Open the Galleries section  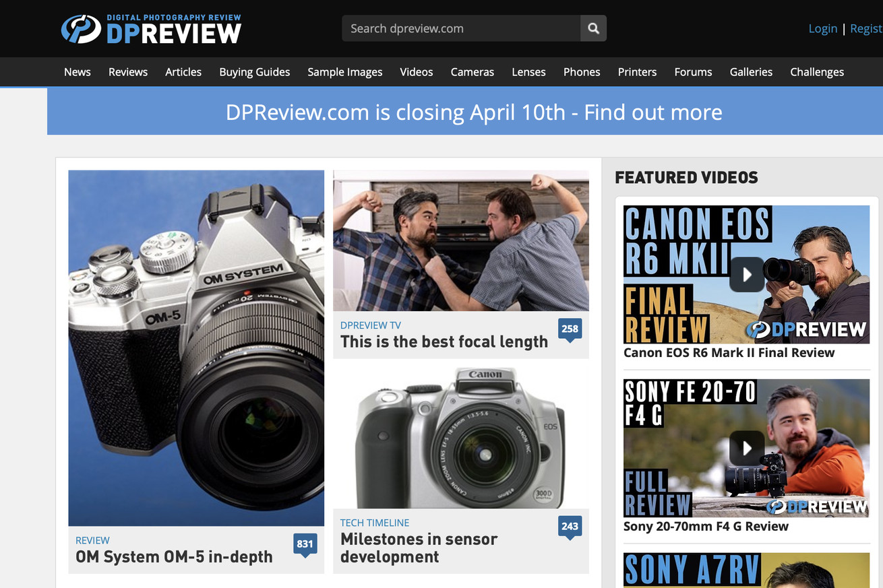click(751, 72)
